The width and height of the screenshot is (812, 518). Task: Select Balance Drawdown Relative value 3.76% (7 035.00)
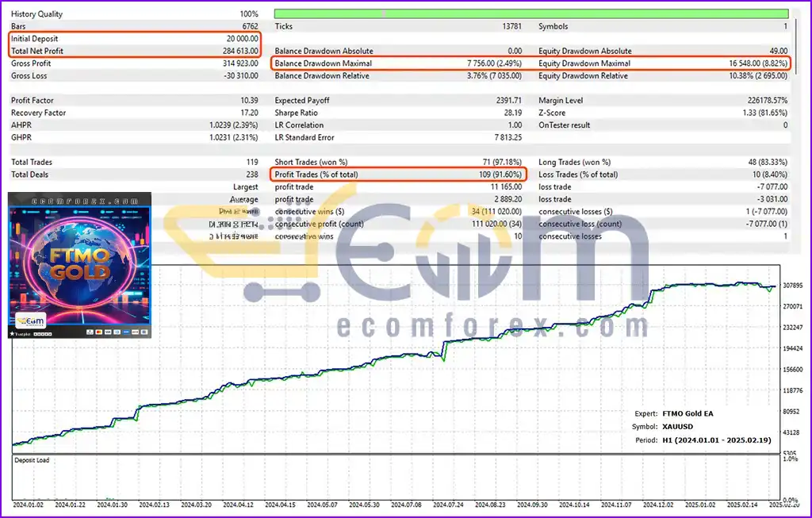pyautogui.click(x=495, y=76)
